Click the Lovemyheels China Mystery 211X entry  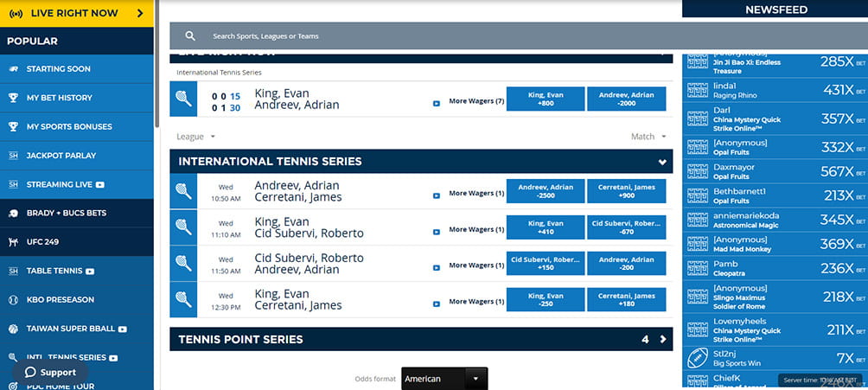click(x=775, y=329)
